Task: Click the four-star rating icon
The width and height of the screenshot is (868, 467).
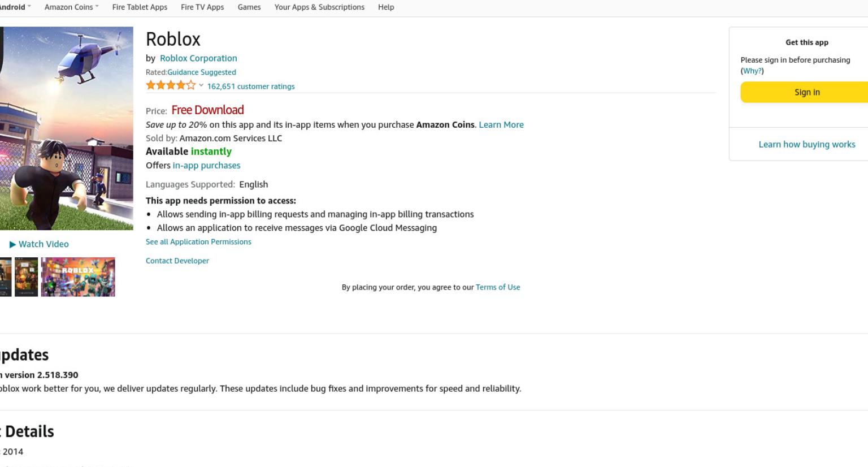Action: coord(171,85)
